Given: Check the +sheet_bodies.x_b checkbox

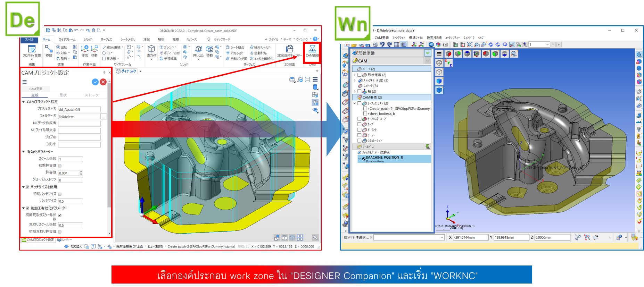Looking at the screenshot, I should (365, 113).
